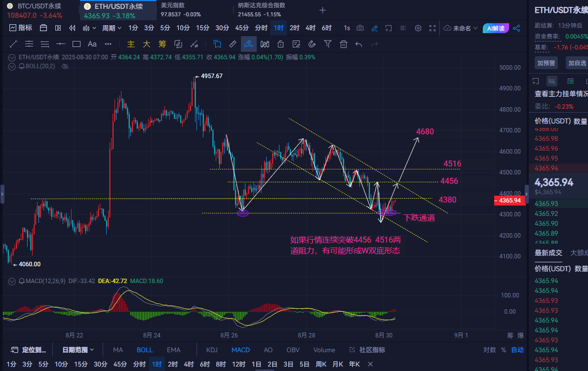Select the parallel channel lines tool
This screenshot has width=588, height=371.
pos(29,44)
